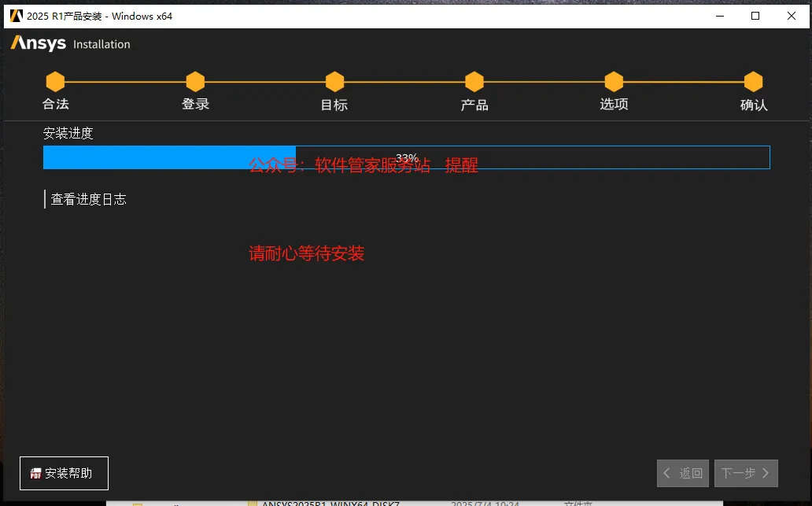Close the installer window

tap(792, 16)
